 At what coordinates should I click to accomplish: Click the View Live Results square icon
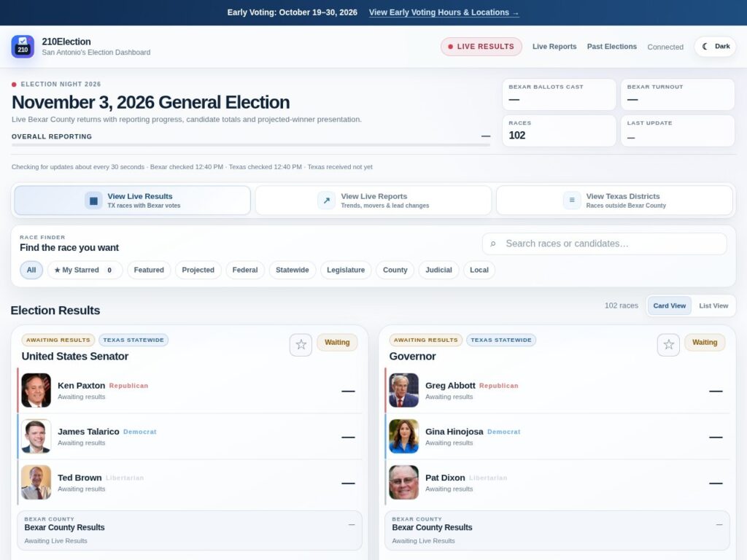pos(93,201)
